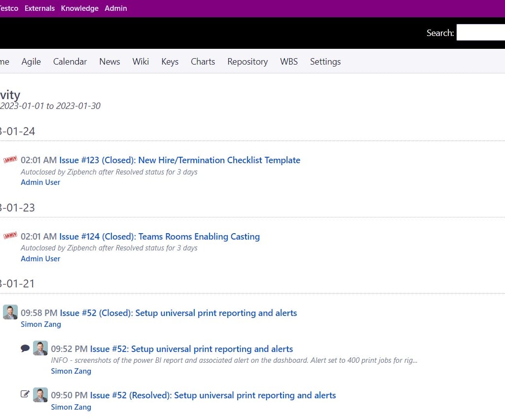Image resolution: width=505 pixels, height=420 pixels.
Task: Click the 2023-01-01 to 2023-01-30 date range
Action: pyautogui.click(x=50, y=106)
